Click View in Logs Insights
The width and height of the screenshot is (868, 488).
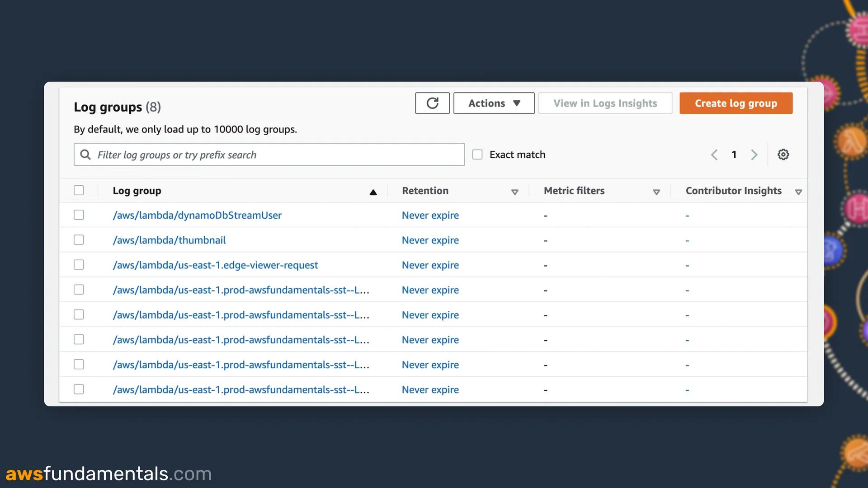[605, 103]
